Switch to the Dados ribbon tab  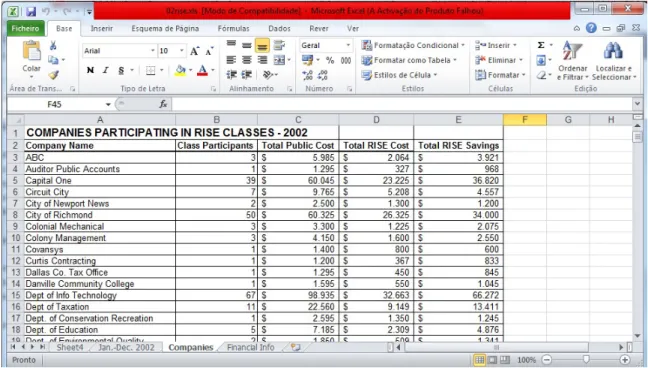[x=279, y=29]
